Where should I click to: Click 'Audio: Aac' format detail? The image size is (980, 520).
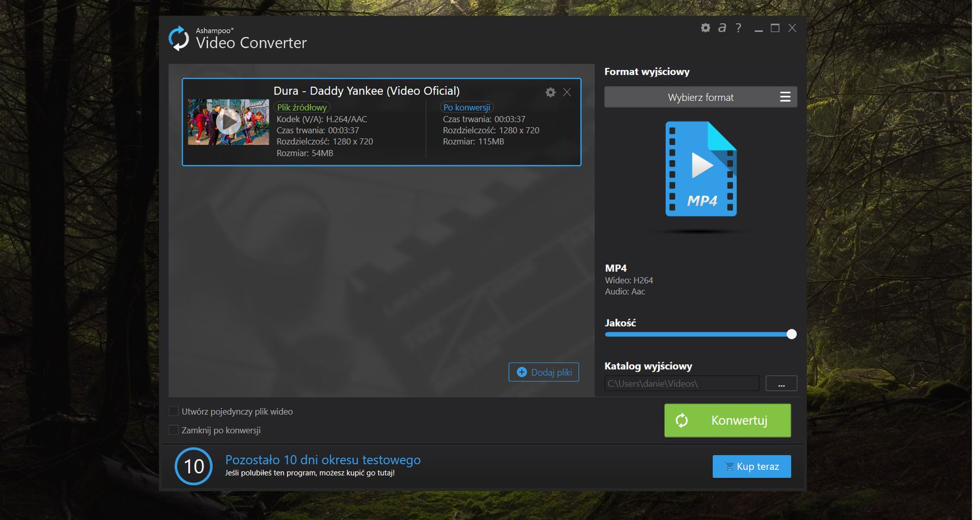click(x=625, y=291)
